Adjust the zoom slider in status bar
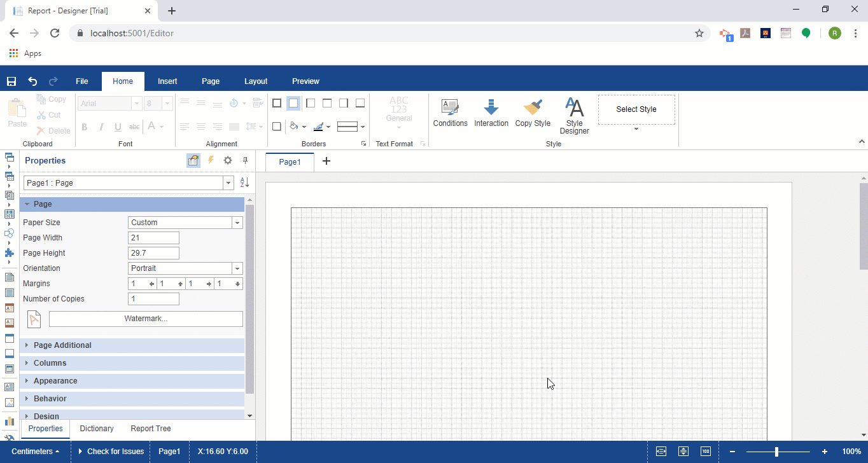Screen dimensions: 868x463 pyautogui.click(x=776, y=452)
